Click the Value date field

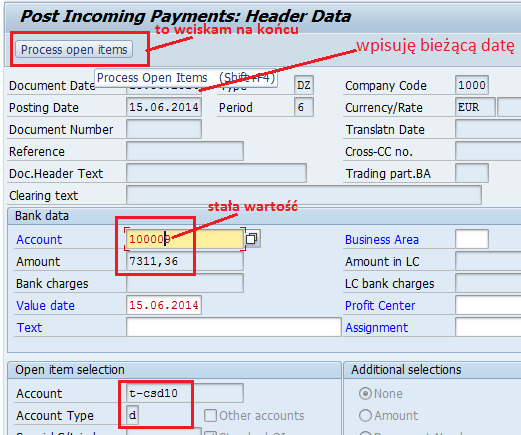(164, 305)
